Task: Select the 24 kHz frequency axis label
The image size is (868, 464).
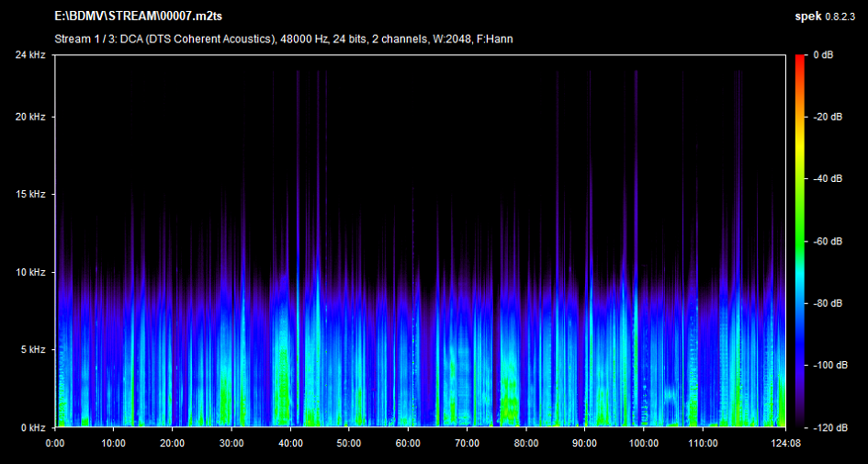Action: point(30,55)
